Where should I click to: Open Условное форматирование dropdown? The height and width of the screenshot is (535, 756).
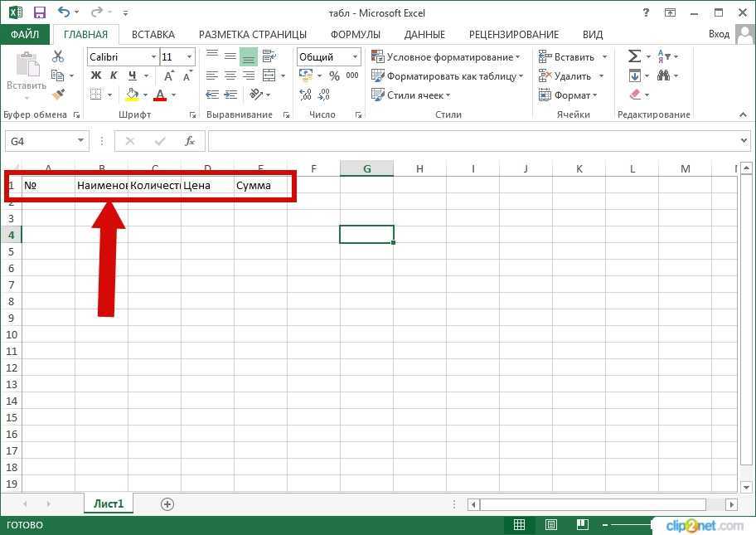pyautogui.click(x=445, y=57)
